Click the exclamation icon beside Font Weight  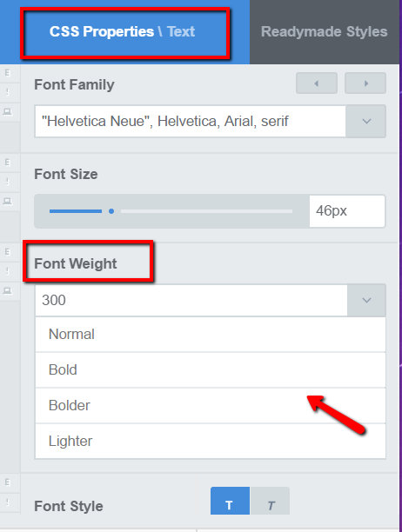click(8, 271)
